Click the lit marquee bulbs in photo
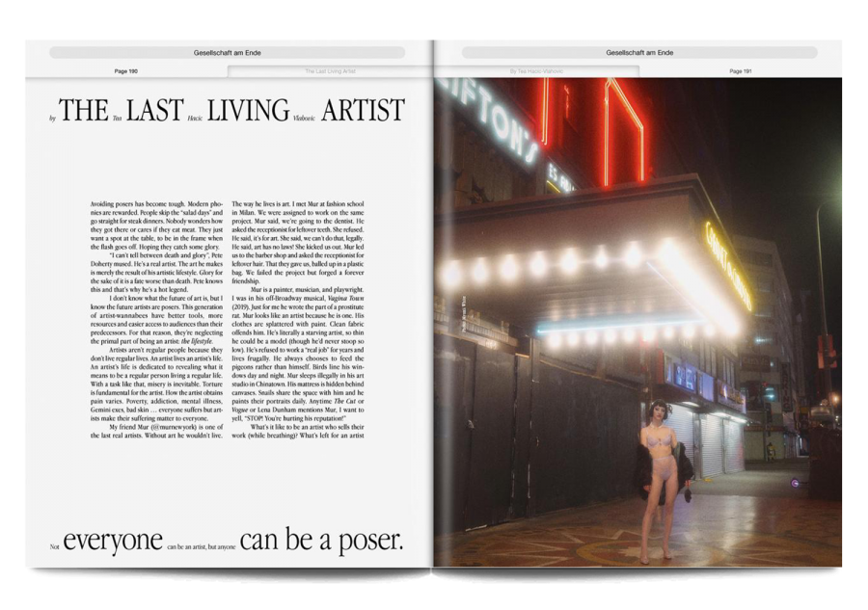The width and height of the screenshot is (868, 610). [x=559, y=261]
